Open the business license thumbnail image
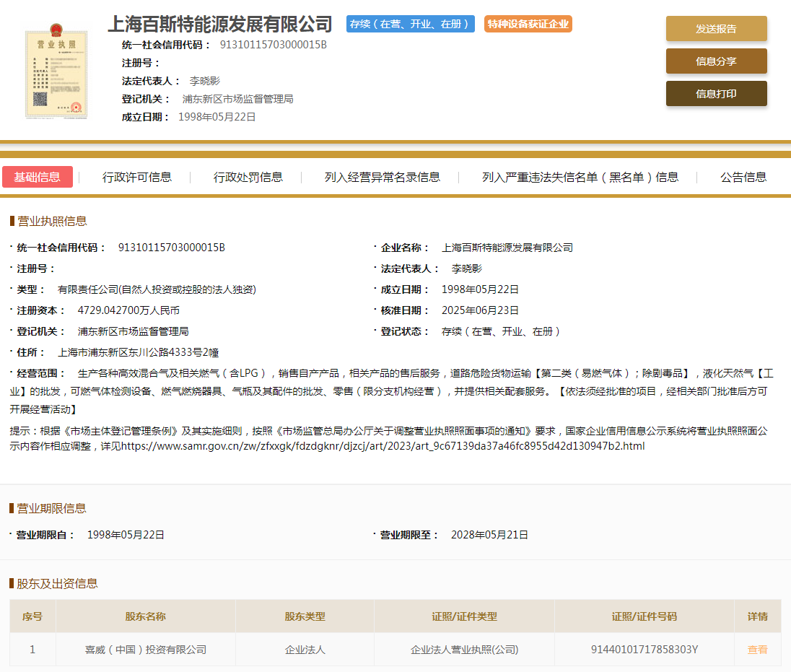This screenshot has height=672, width=791. 56,71
